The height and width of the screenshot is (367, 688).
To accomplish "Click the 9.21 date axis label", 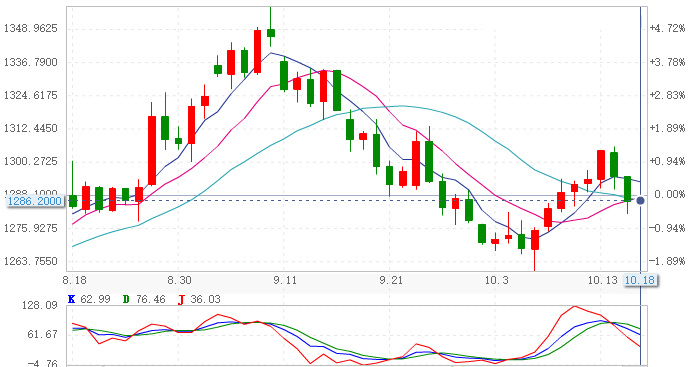I will coord(391,280).
